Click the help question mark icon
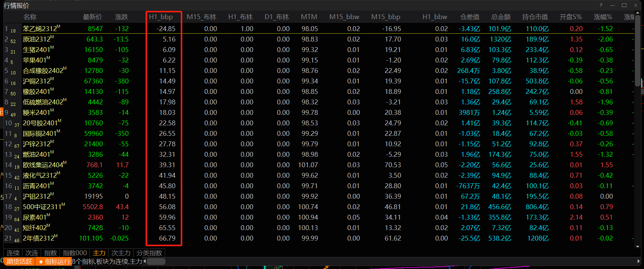 (x=601, y=5)
